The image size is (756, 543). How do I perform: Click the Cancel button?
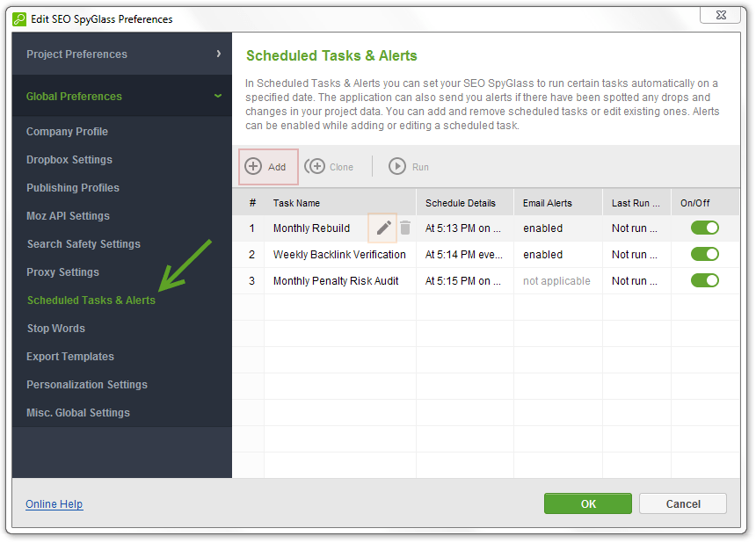coord(682,503)
